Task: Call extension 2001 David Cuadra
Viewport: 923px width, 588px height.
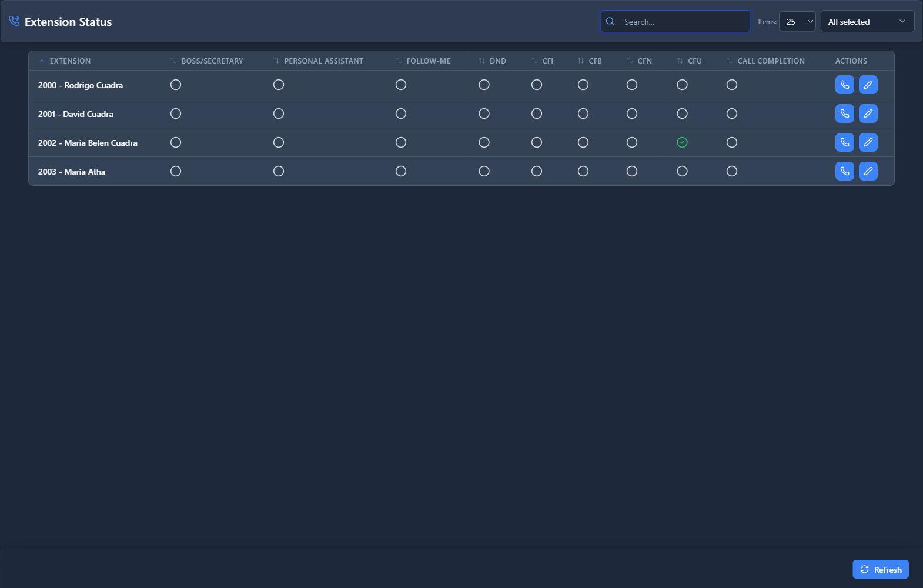Action: click(x=844, y=113)
